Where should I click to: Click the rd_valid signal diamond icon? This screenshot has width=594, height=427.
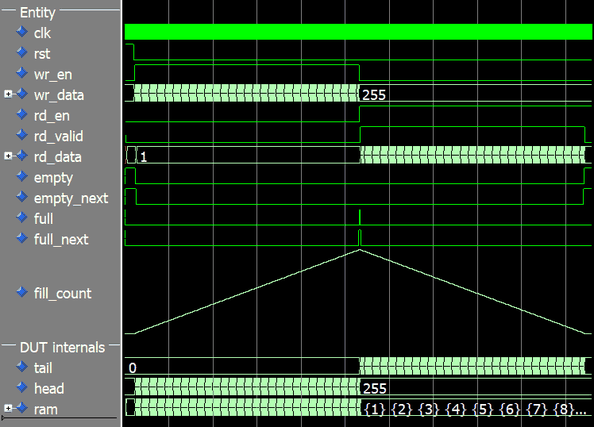[22, 135]
